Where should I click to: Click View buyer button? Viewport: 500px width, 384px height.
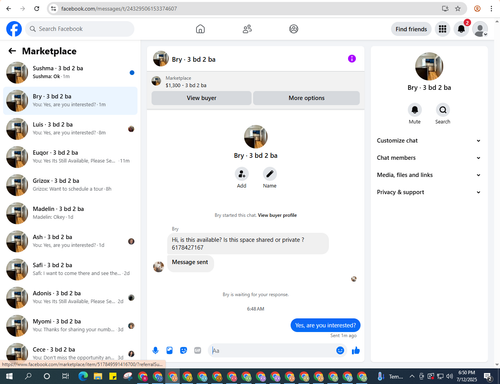tap(201, 98)
